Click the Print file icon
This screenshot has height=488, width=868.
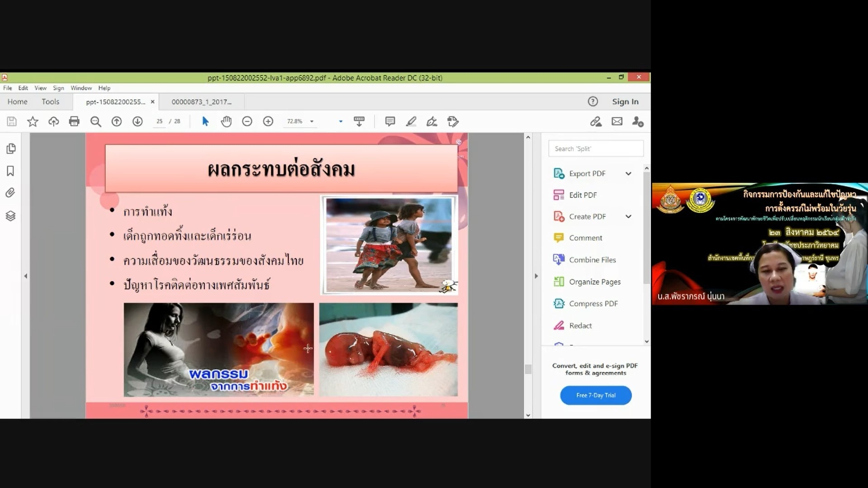(74, 121)
